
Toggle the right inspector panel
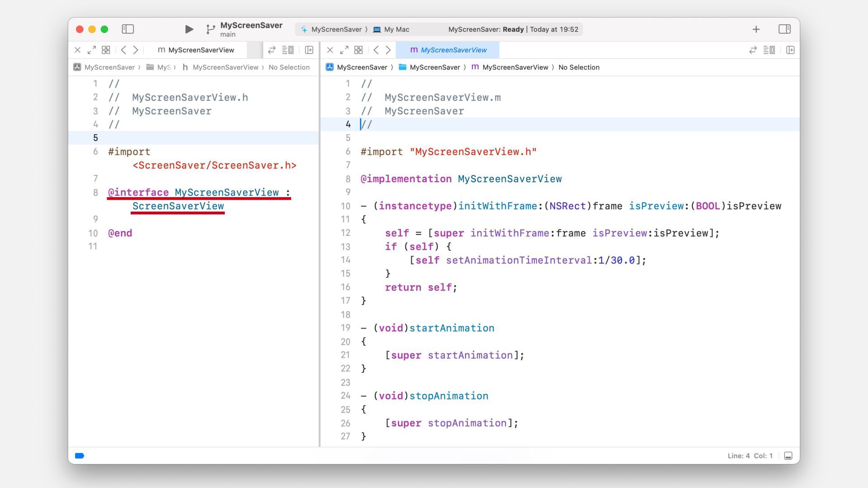tap(784, 29)
